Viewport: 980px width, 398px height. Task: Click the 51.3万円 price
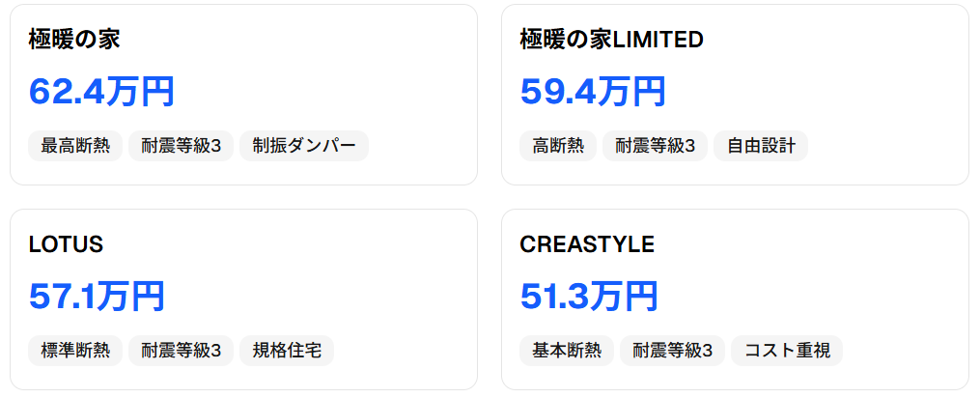coord(589,297)
